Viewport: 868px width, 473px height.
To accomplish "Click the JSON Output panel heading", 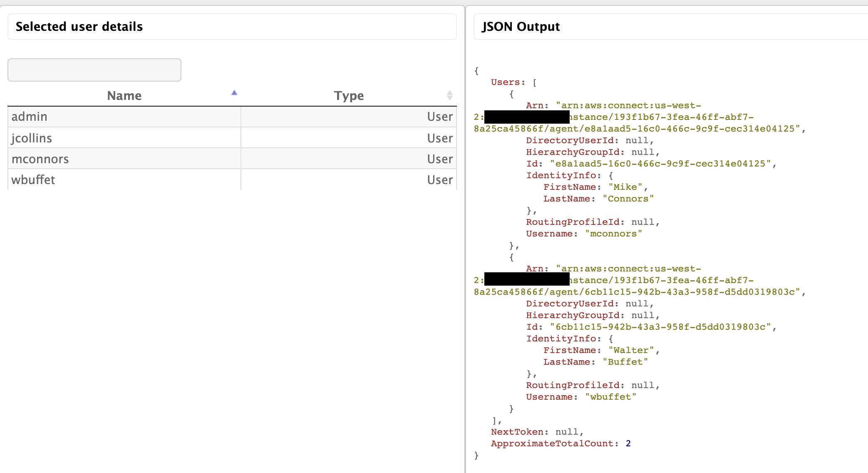I will pos(521,27).
